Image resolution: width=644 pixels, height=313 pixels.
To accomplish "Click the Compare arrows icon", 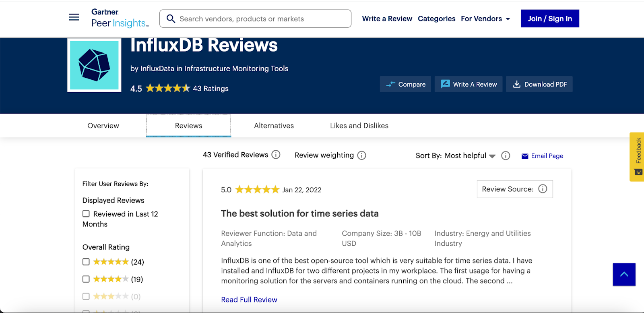I will (390, 84).
